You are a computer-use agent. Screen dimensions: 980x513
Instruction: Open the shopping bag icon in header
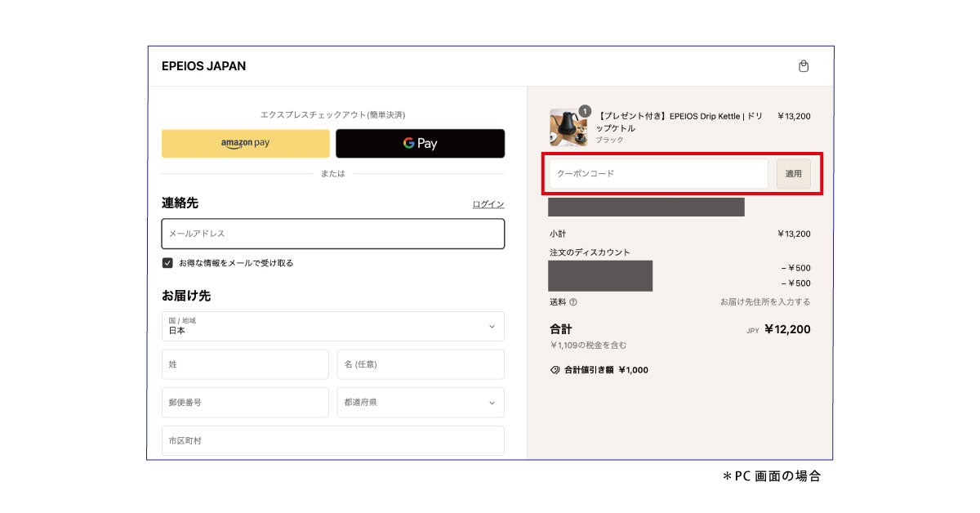(803, 66)
